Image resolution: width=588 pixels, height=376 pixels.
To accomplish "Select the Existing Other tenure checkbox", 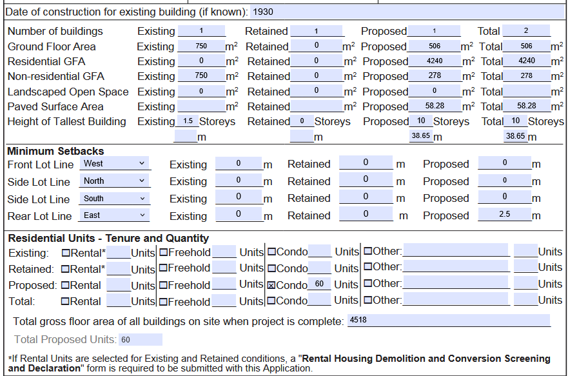I will pos(367,251).
